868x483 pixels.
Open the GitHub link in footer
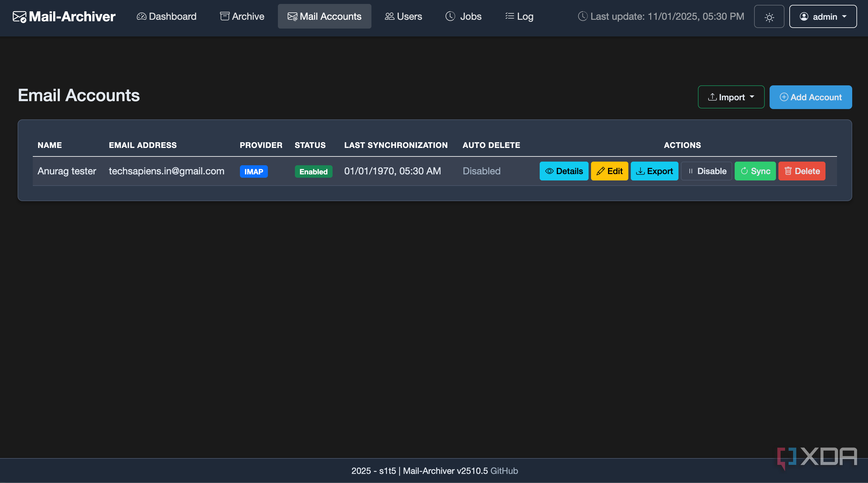[504, 471]
